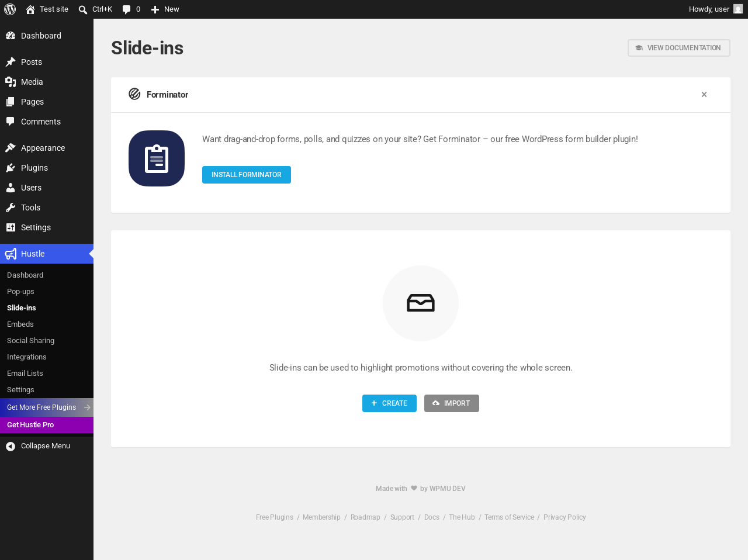Open Social Sharing submenu item
The width and height of the screenshot is (748, 560).
coord(30,341)
